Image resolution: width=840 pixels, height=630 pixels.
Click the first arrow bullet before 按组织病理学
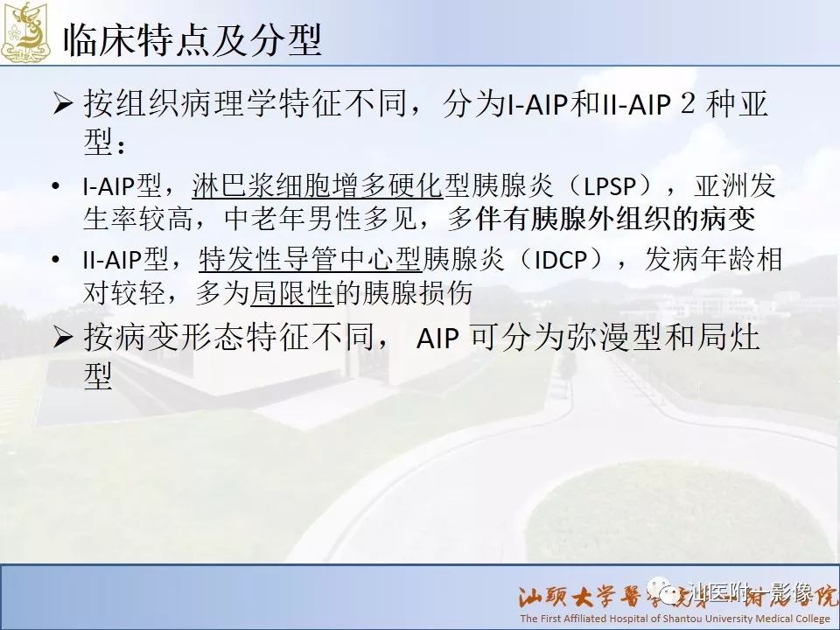point(63,103)
